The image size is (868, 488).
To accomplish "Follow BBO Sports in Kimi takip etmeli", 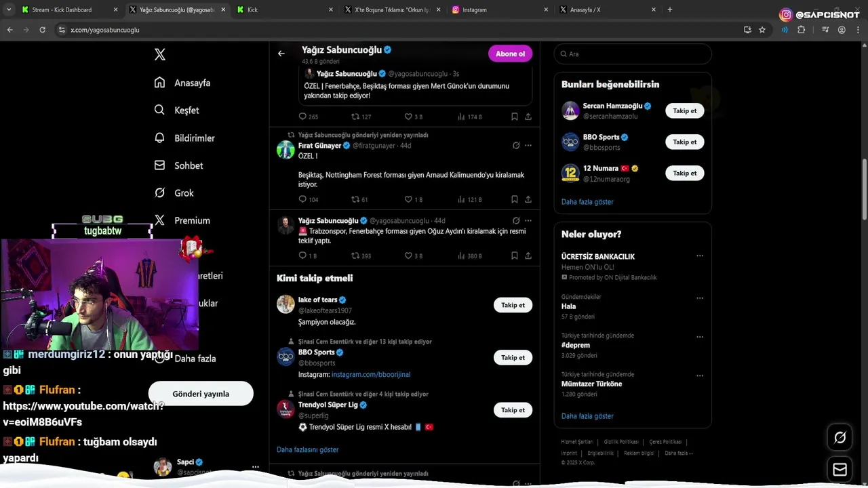I will 513,357.
